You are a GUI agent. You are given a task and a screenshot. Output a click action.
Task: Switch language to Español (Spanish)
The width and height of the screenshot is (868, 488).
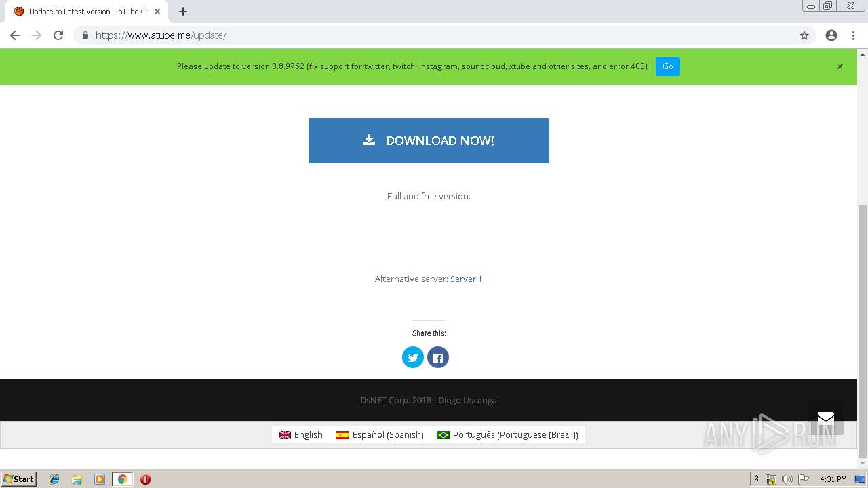click(x=380, y=435)
